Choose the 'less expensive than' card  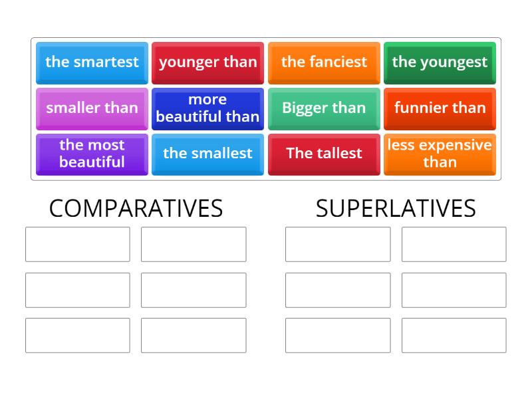click(x=440, y=154)
